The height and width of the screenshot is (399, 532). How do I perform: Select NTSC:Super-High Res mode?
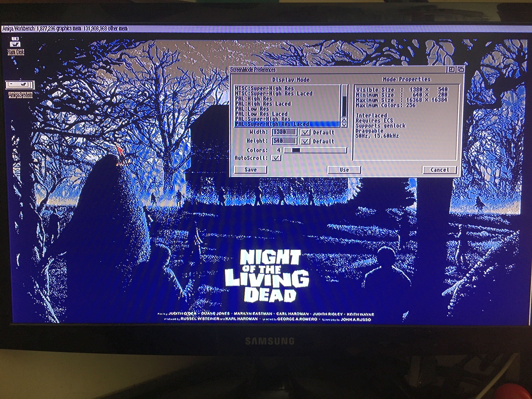(x=287, y=88)
